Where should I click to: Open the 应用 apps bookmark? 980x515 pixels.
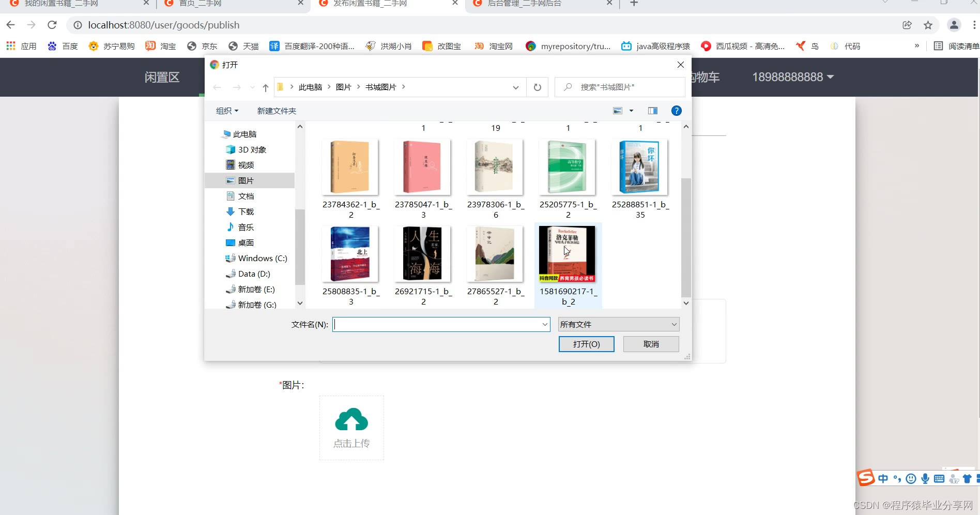coord(21,46)
